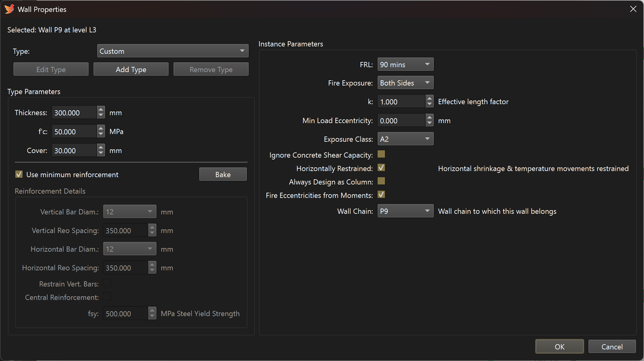Increase k effective length factor up arrow

430,98
